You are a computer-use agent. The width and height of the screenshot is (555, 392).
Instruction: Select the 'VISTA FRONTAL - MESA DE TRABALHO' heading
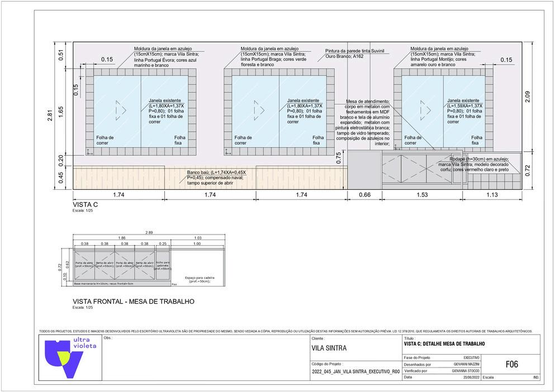click(134, 302)
